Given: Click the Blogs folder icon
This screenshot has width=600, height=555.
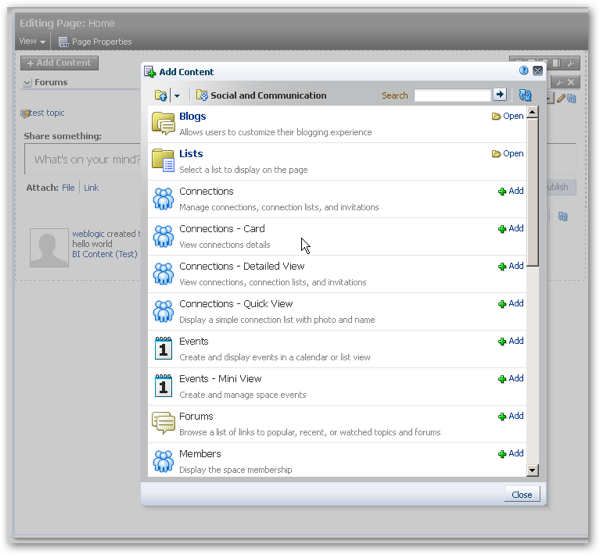Looking at the screenshot, I should point(163,123).
